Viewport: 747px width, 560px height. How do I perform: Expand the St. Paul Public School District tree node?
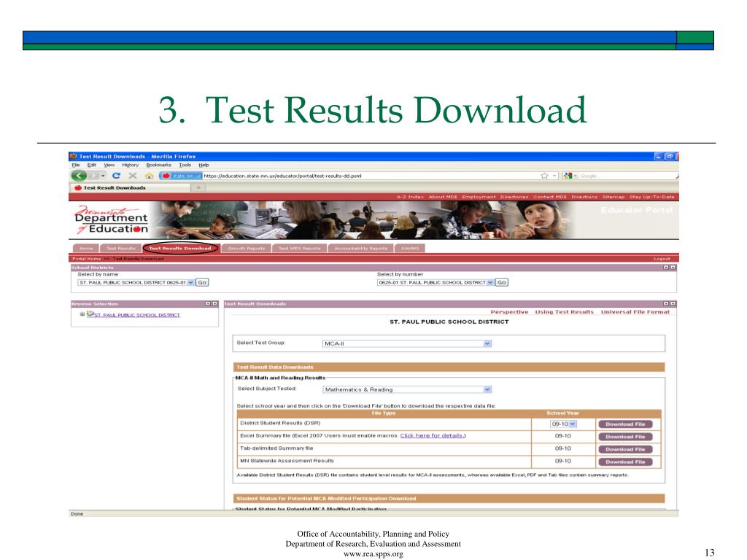(x=82, y=314)
